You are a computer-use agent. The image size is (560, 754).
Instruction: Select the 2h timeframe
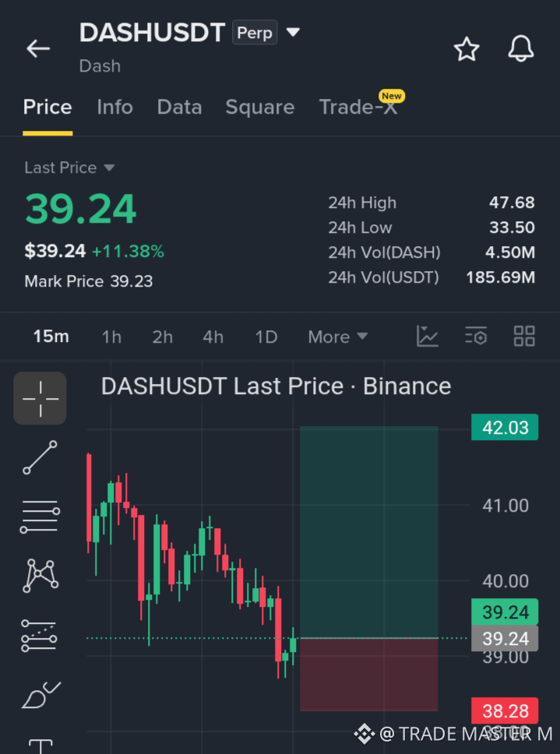[163, 336]
